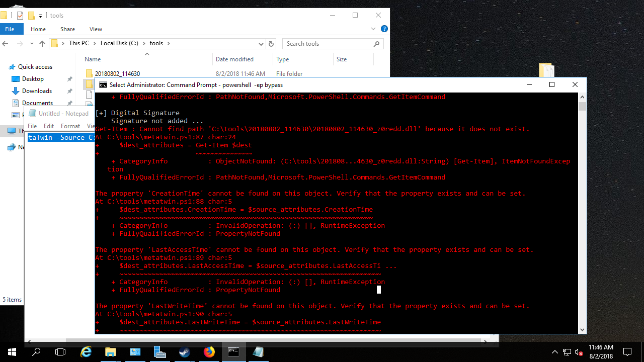Open Action Center notifications icon

(627, 352)
